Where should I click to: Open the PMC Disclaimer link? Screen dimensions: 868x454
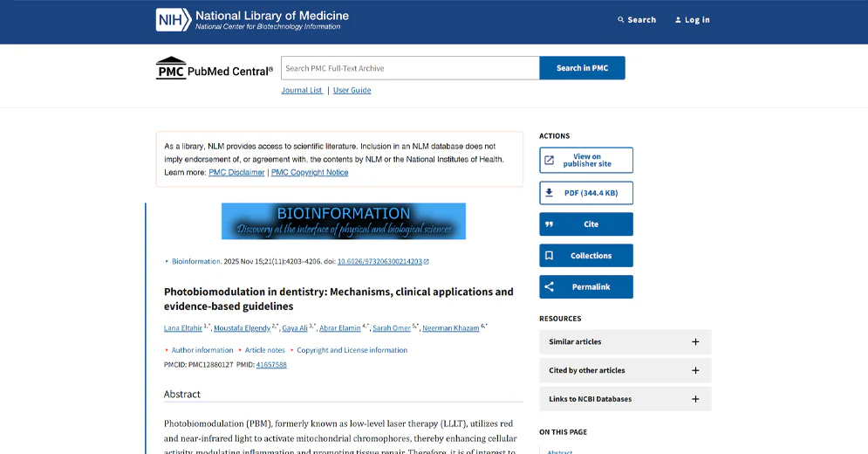coord(236,172)
